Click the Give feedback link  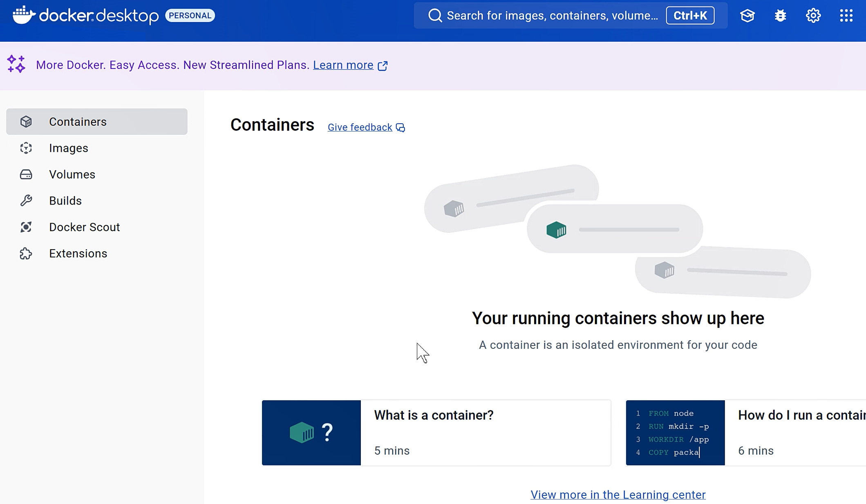coord(360,127)
